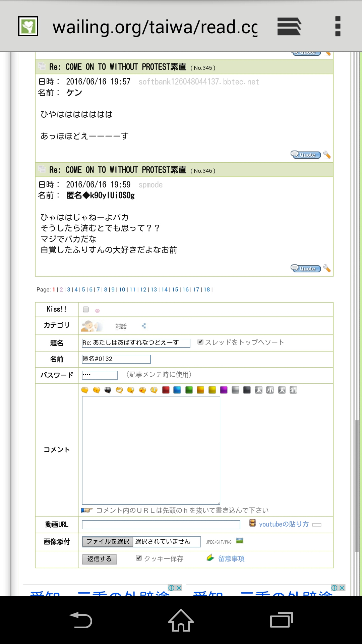
Task: Uncheck スレッドをトップへソート checkbox
Action: point(200,342)
